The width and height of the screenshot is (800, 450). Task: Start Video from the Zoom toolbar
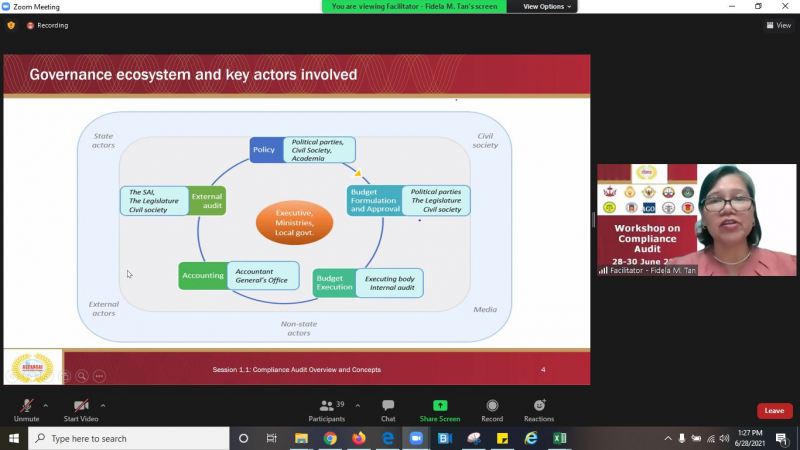pyautogui.click(x=80, y=409)
